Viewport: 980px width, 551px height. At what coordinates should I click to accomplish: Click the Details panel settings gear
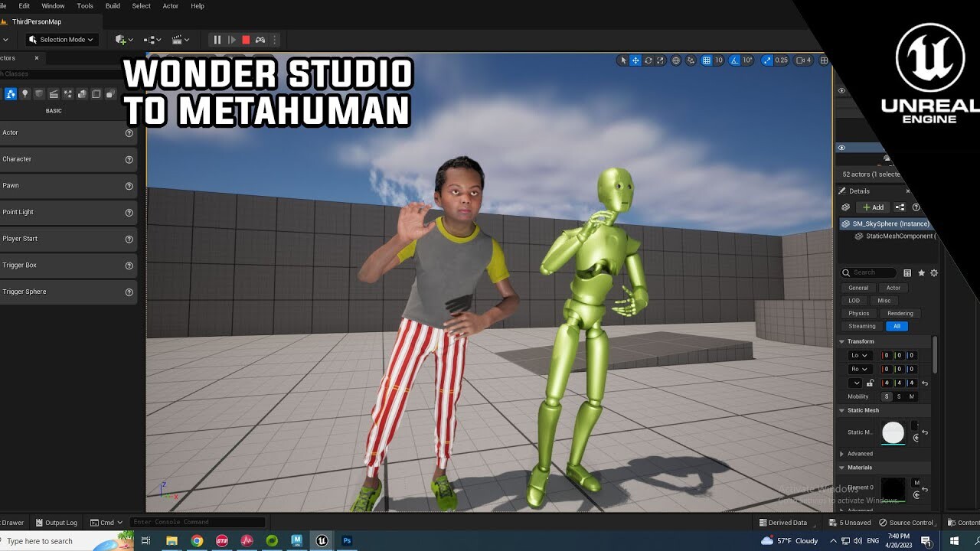click(934, 272)
